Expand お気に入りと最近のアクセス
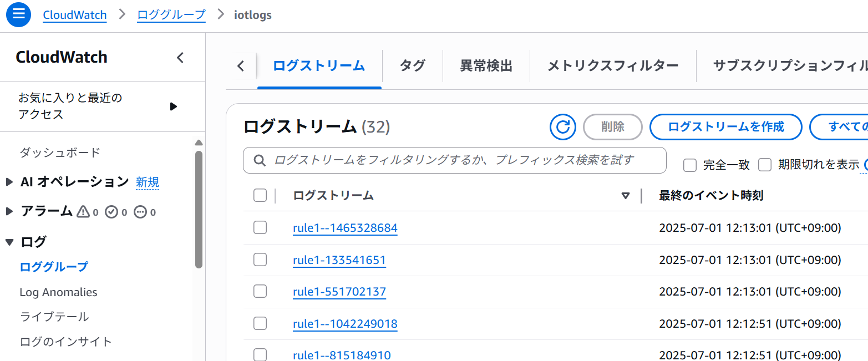 pos(174,106)
